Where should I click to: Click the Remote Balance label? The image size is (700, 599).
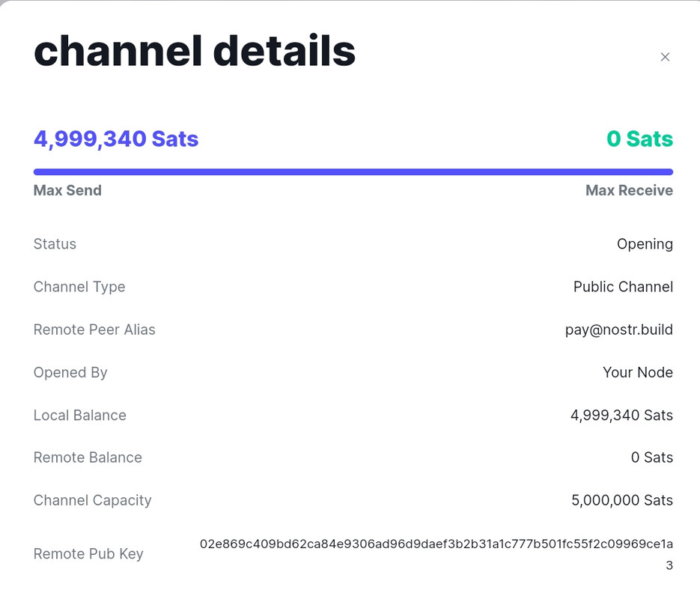[x=88, y=457]
